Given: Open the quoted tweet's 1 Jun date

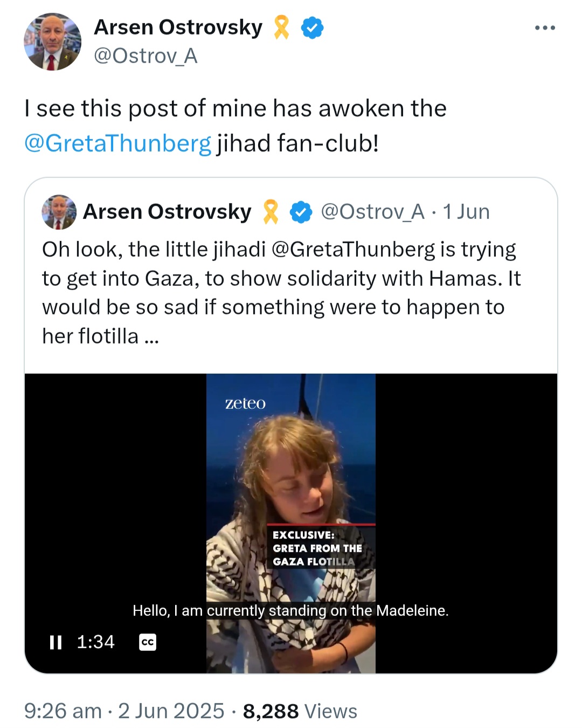Looking at the screenshot, I should pyautogui.click(x=466, y=212).
